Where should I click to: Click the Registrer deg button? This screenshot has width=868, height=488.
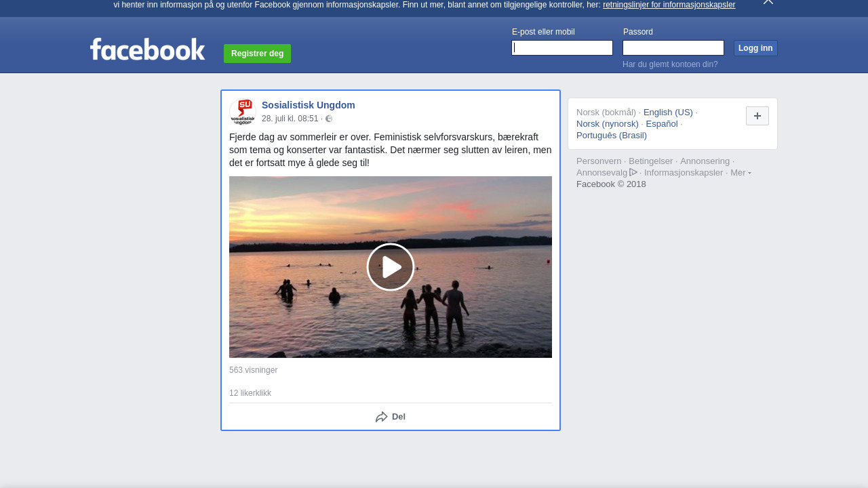[x=257, y=54]
